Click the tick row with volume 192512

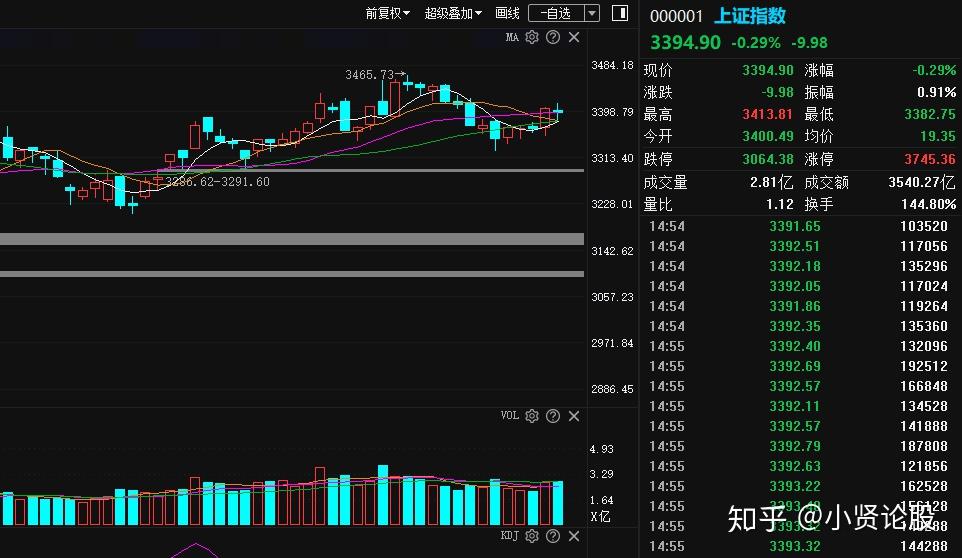coord(798,366)
